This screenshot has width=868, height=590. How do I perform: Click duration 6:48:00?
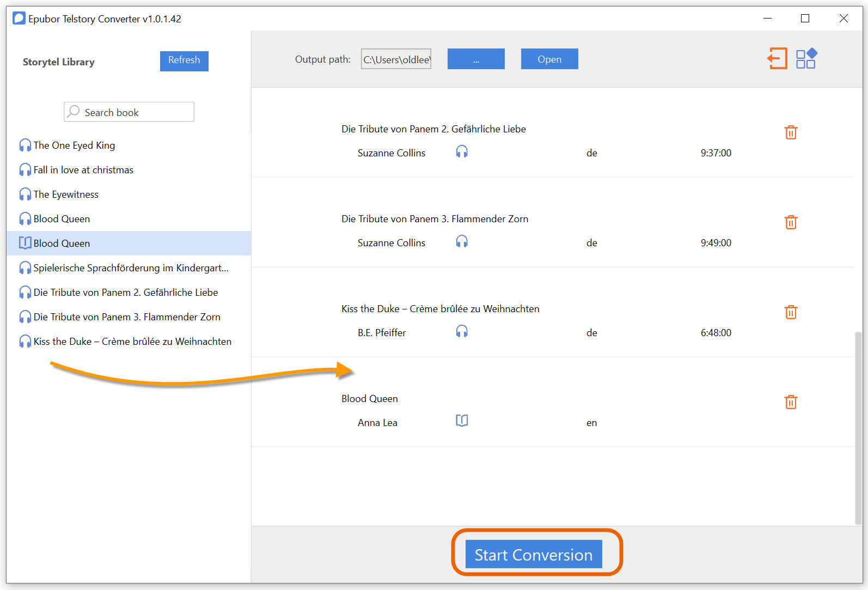coord(716,333)
